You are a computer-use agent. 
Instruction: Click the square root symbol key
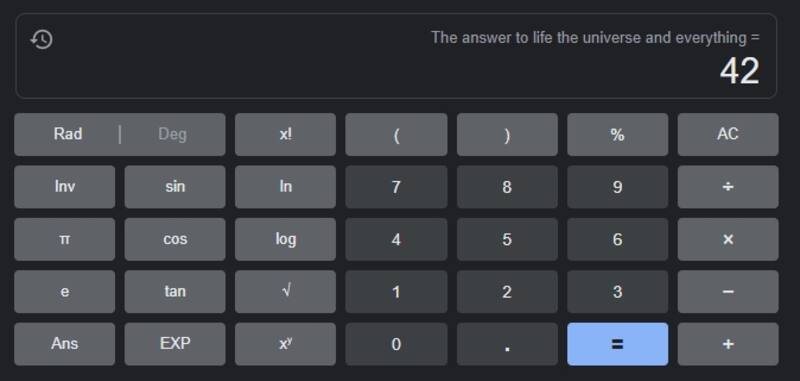point(285,291)
